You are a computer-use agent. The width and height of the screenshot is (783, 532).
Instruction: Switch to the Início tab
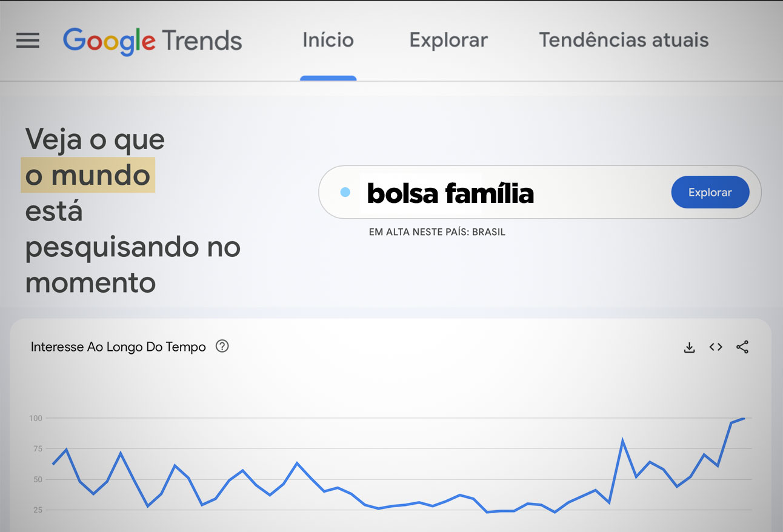coord(328,41)
